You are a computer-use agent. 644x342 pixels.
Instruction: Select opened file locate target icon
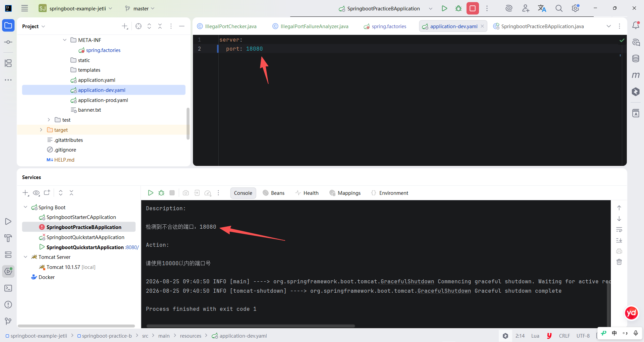pyautogui.click(x=139, y=26)
